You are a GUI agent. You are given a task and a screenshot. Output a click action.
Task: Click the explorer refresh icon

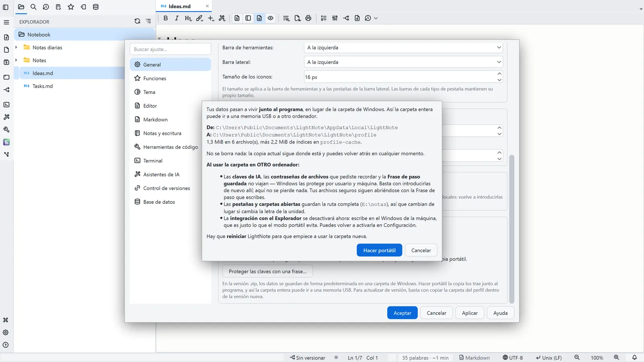pyautogui.click(x=137, y=21)
